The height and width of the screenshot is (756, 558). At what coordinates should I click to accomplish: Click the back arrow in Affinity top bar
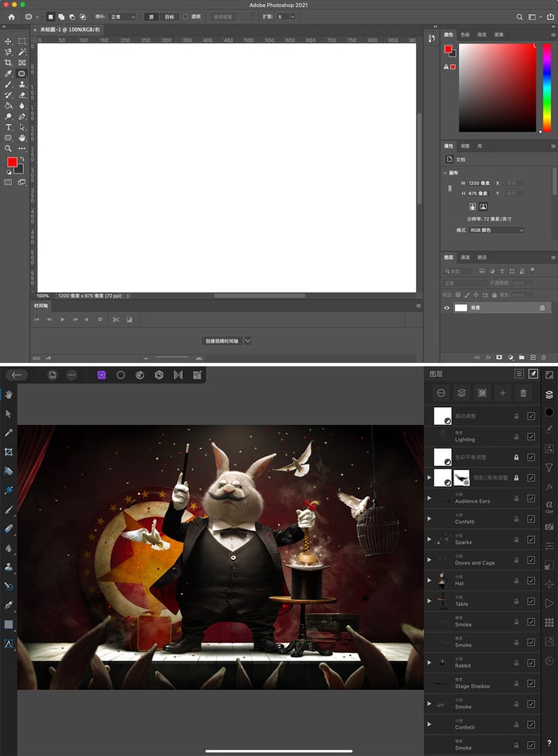(17, 375)
